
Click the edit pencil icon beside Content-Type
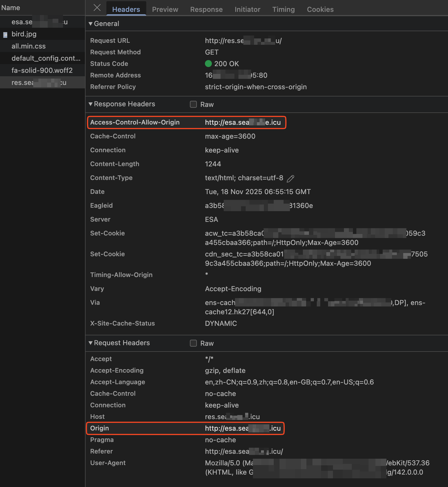290,179
